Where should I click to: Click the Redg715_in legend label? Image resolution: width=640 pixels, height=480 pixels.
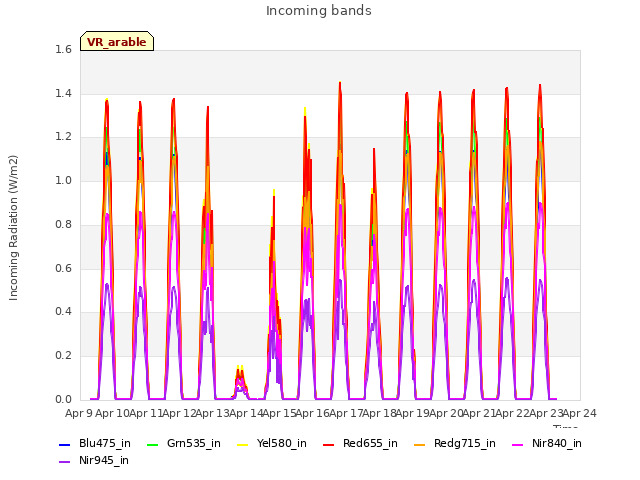click(464, 443)
